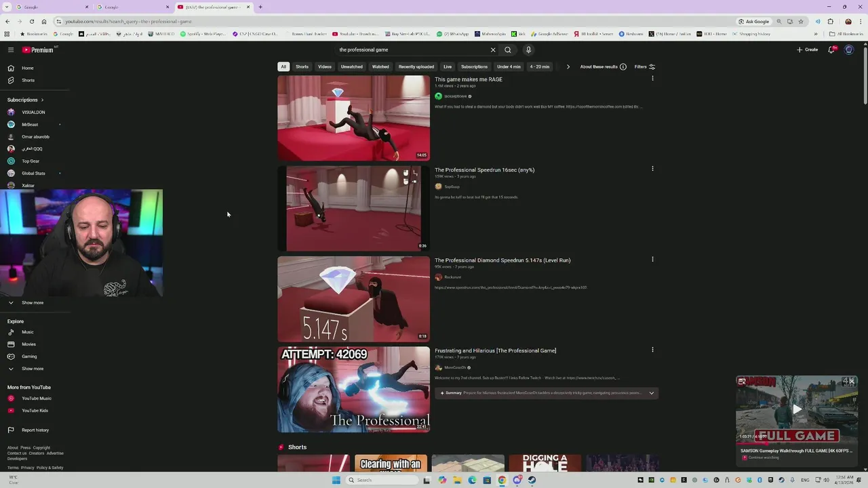Select the All filter chip

pyautogui.click(x=283, y=66)
